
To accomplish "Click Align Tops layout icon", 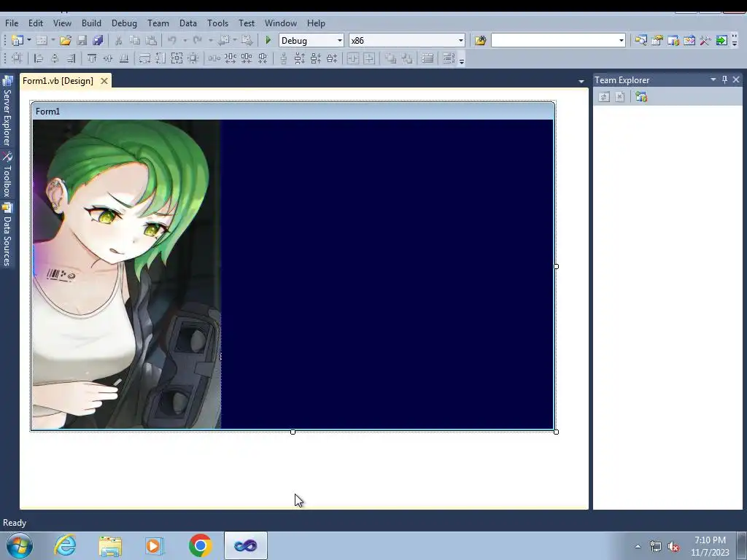I will pyautogui.click(x=91, y=58).
